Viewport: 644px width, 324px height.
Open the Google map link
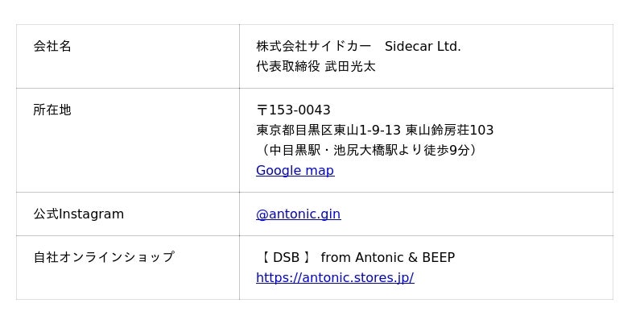pyautogui.click(x=295, y=171)
